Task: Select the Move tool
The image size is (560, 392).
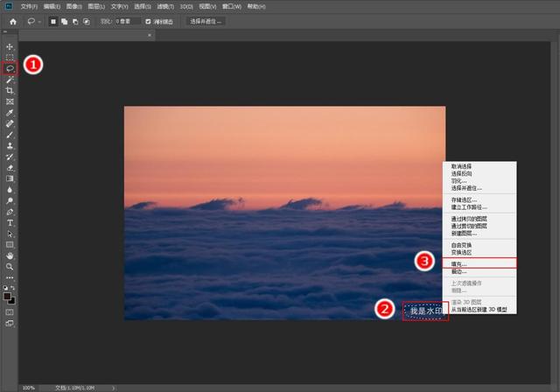Action: pyautogui.click(x=10, y=46)
